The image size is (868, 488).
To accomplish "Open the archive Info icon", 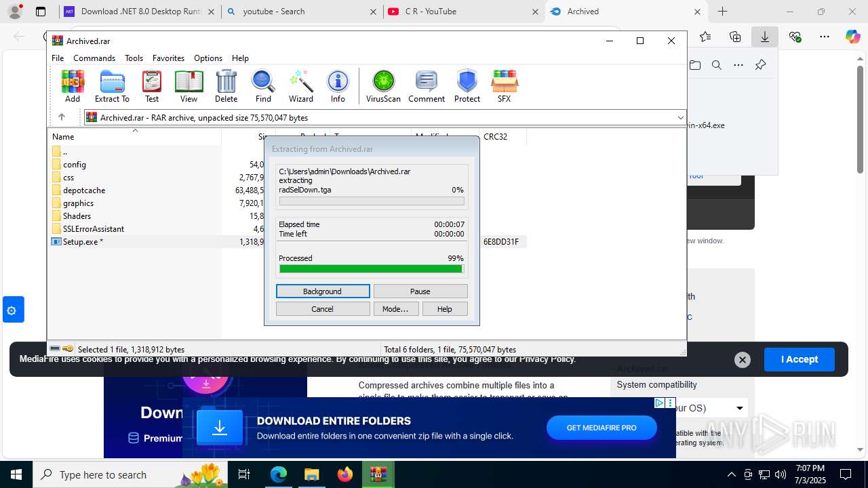I will point(338,86).
